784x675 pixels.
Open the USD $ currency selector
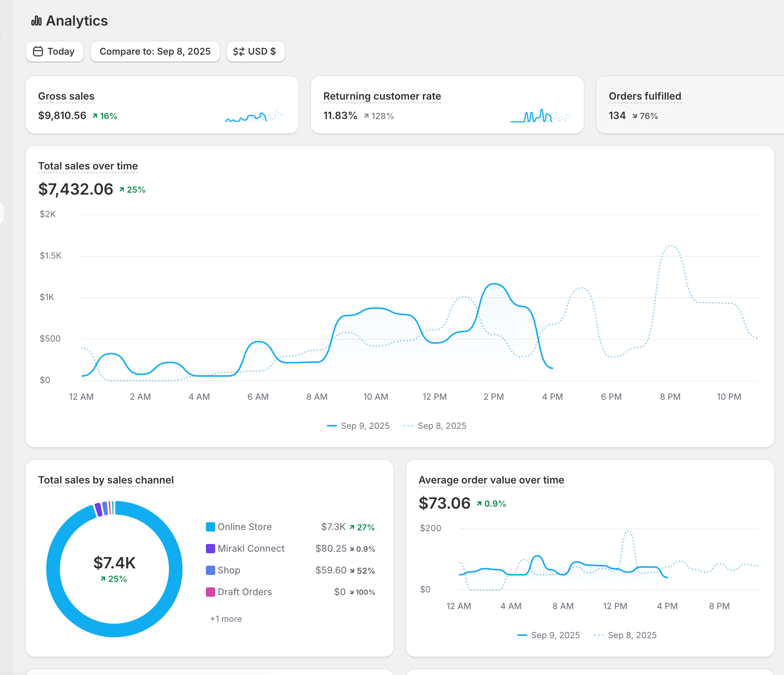pyautogui.click(x=256, y=52)
